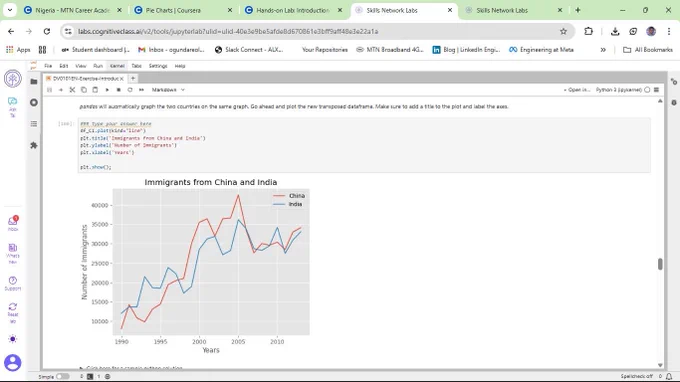Open the All Bookmarks folder
Screen dimensions: 680x382
click(x=648, y=50)
